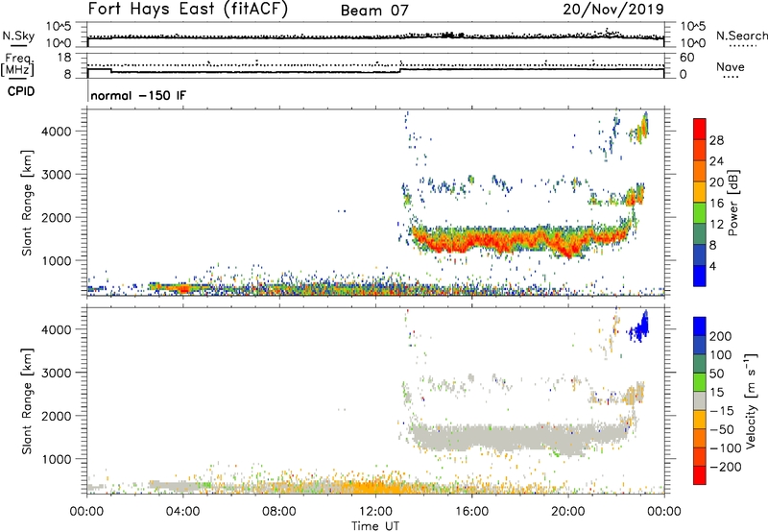The image size is (768, 532).
Task: Pick the red top segment of the power colorbar
Action: click(x=700, y=129)
